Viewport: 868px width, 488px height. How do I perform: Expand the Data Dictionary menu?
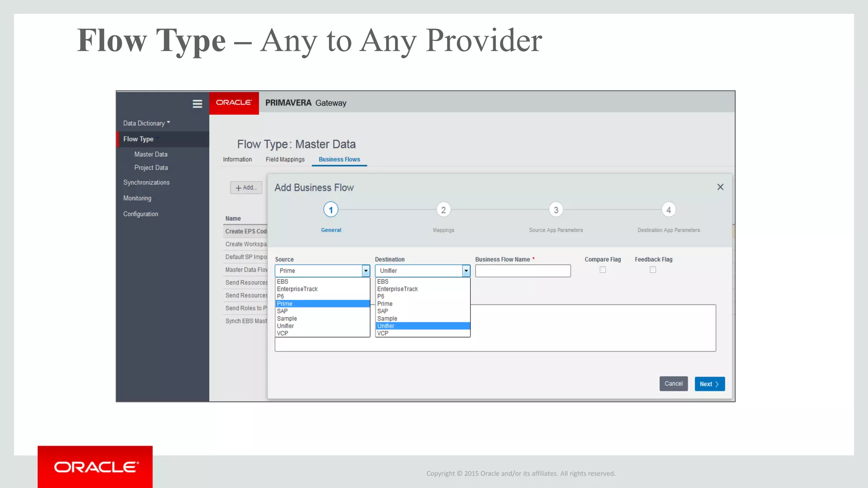click(x=147, y=123)
